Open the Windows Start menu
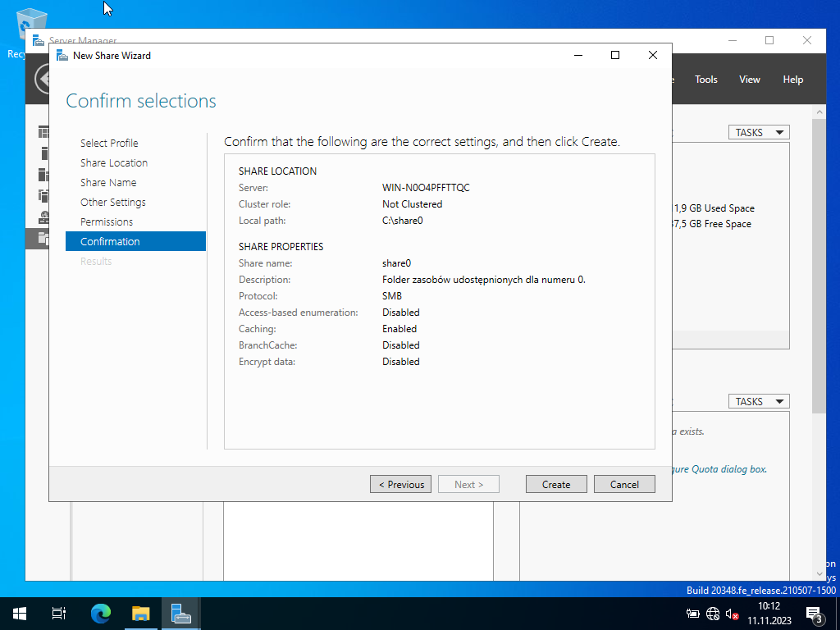Viewport: 840px width, 630px height. (x=20, y=614)
